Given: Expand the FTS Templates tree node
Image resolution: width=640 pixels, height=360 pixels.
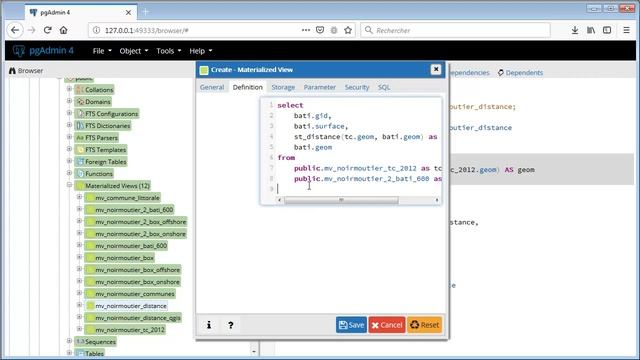Looking at the screenshot, I should click(x=69, y=149).
